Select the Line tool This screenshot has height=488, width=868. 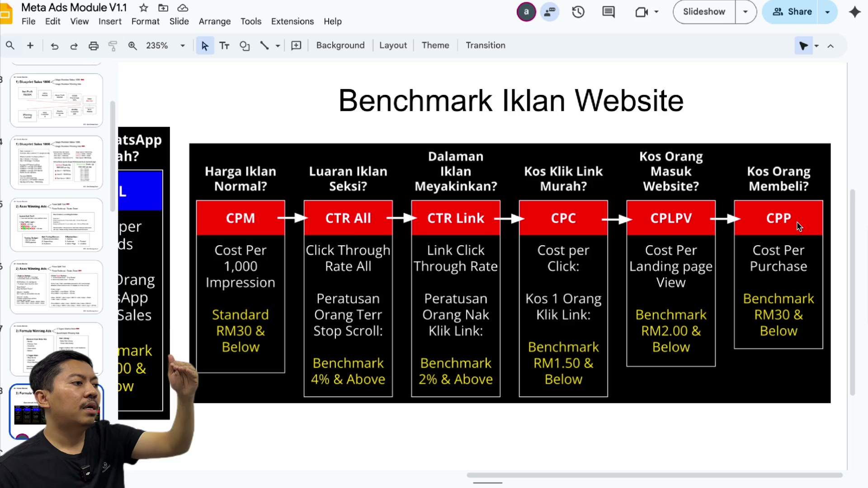click(x=264, y=46)
